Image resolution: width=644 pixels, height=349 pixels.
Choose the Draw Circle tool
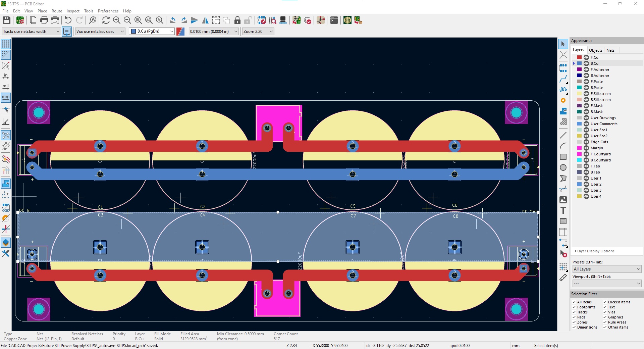click(563, 167)
